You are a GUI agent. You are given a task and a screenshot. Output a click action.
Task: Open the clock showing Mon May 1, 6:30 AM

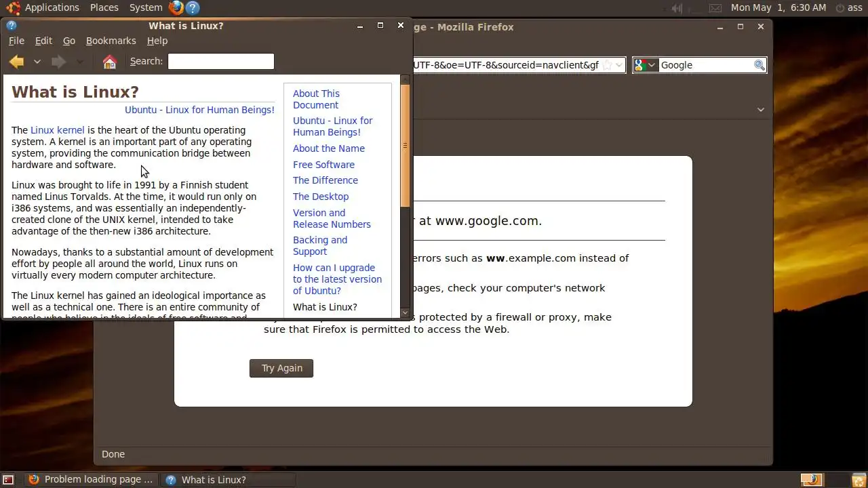click(778, 7)
